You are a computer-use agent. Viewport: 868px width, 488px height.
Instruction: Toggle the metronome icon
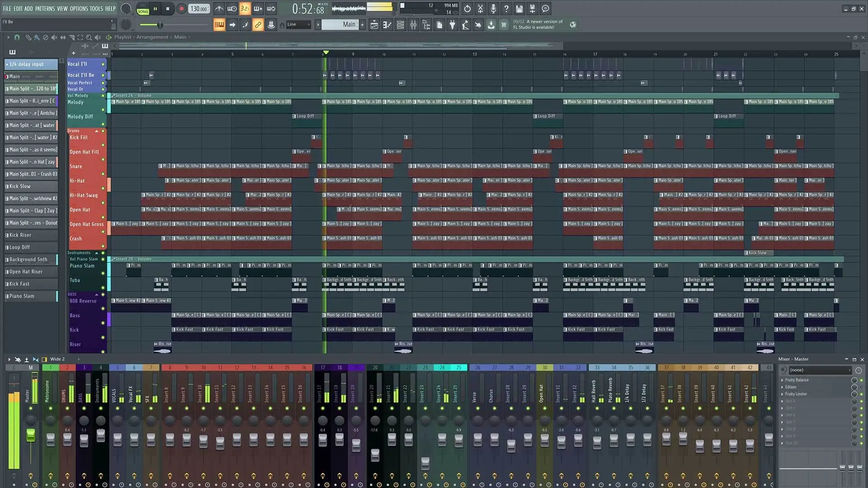(x=219, y=9)
